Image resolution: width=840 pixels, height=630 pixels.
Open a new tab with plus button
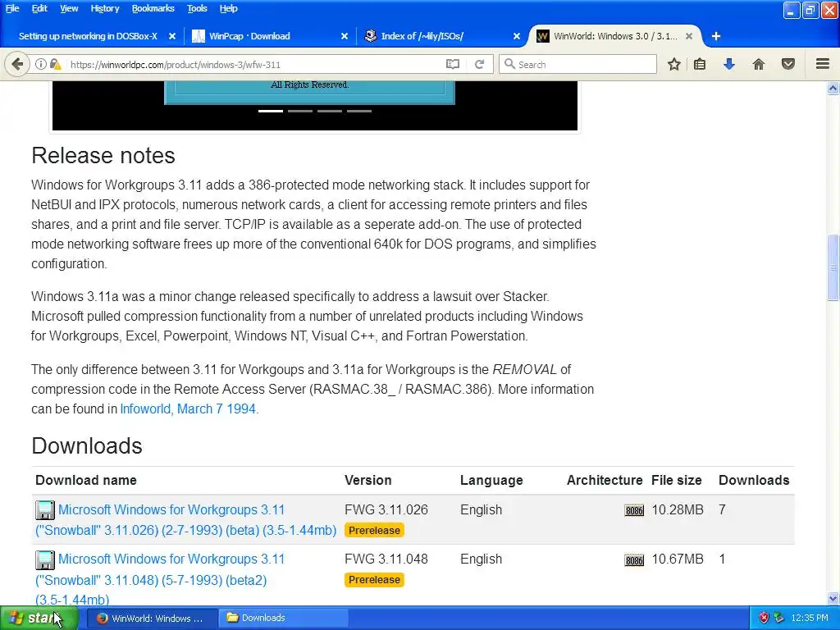[x=716, y=36]
